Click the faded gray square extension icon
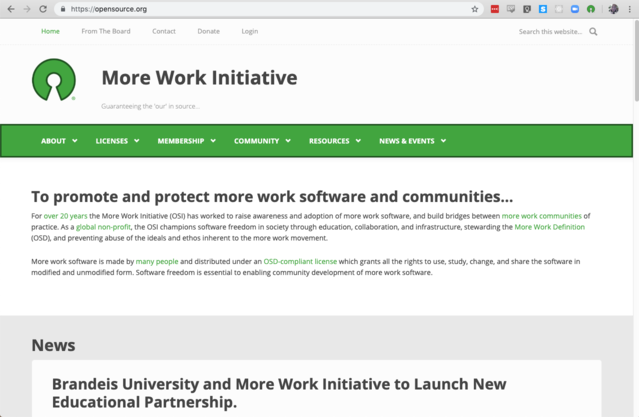Screen dimensions: 639x417 (x=559, y=9)
